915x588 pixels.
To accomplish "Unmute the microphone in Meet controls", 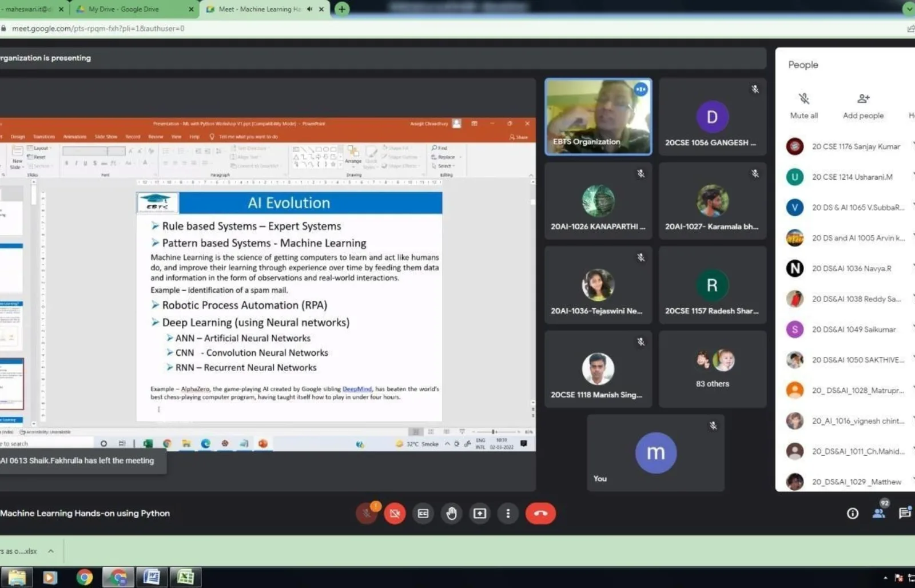I will (366, 514).
